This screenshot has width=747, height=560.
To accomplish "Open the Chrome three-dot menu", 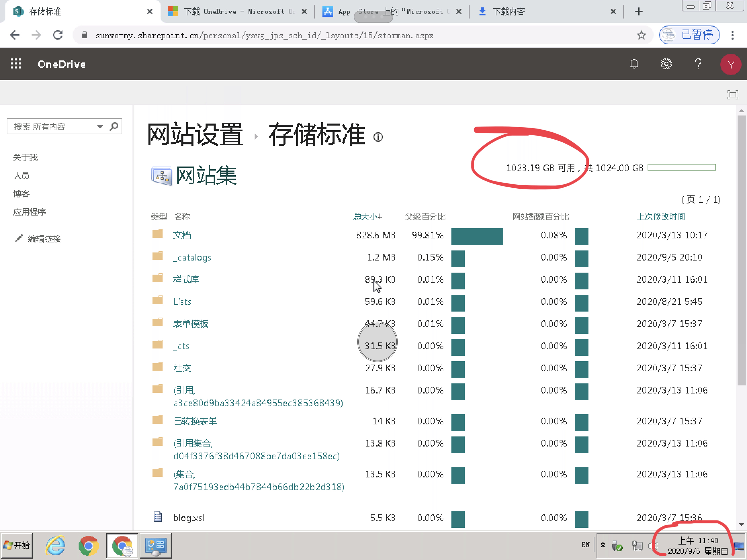I will (x=733, y=35).
